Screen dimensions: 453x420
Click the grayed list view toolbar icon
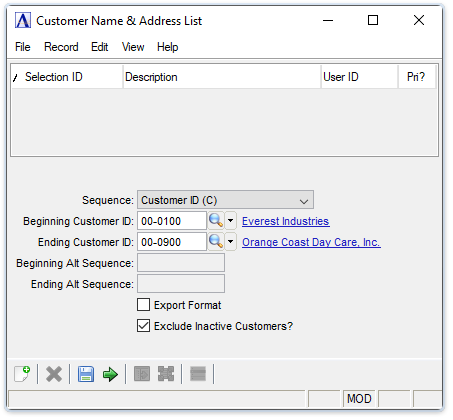point(198,374)
